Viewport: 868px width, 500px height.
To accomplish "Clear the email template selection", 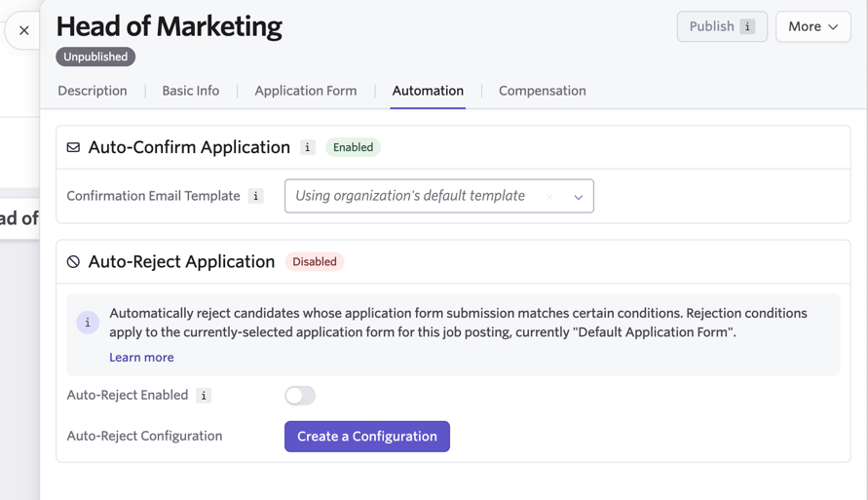I will 548,197.
